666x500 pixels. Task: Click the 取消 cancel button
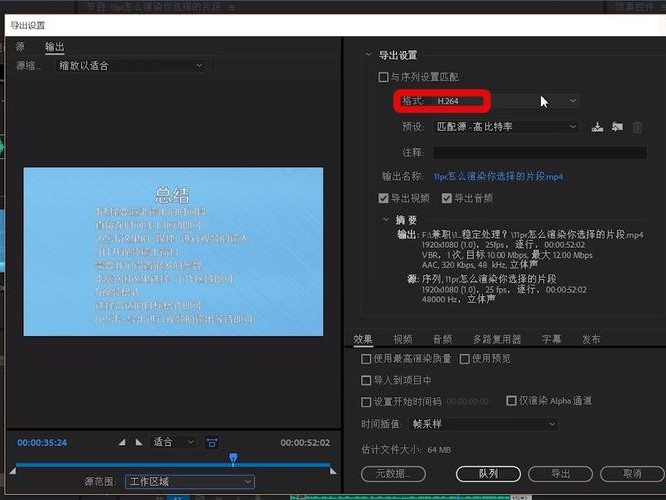coord(632,474)
